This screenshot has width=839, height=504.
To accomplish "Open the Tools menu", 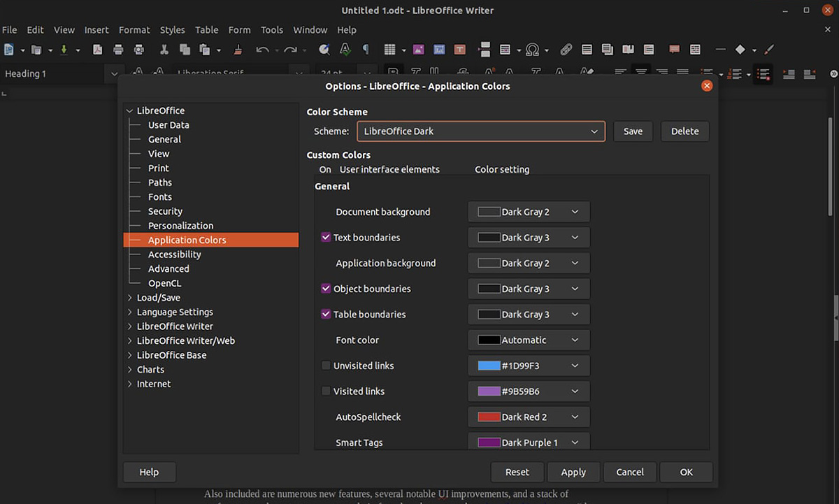I will (272, 30).
